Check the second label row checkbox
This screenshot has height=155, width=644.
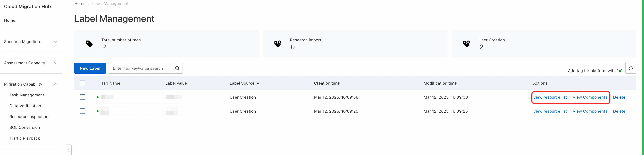coord(82,111)
